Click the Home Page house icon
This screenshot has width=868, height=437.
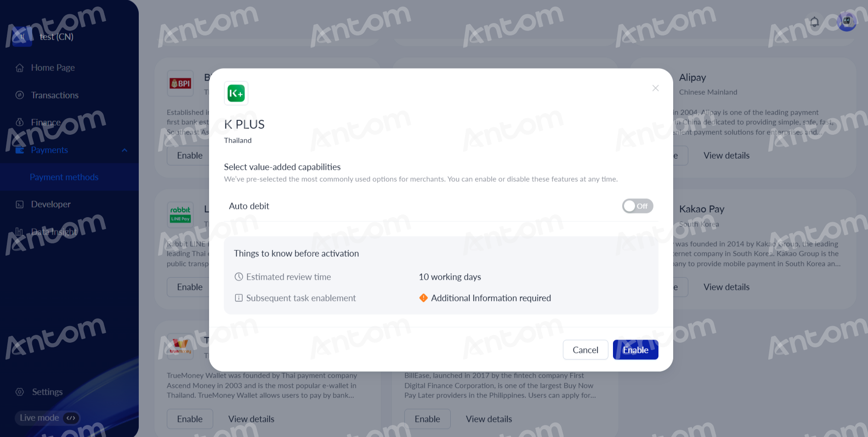pos(20,68)
